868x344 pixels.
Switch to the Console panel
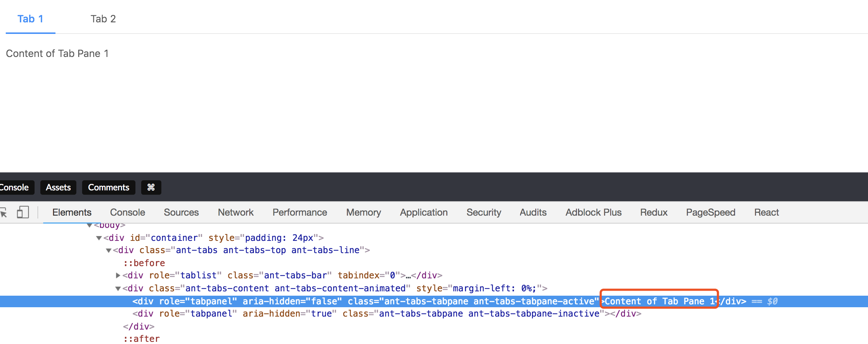[x=127, y=212]
